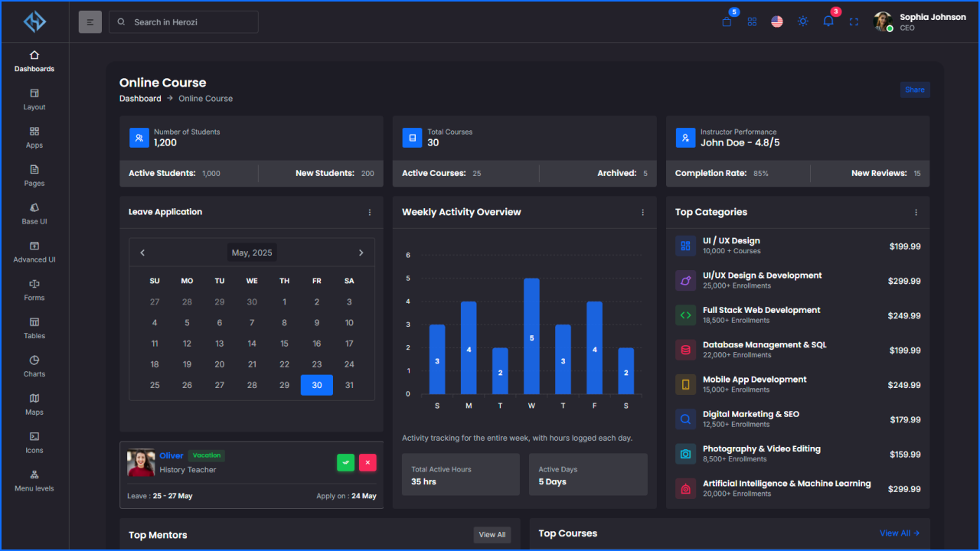Open the notifications bell icon
The width and height of the screenshot is (980, 551).
pyautogui.click(x=828, y=21)
